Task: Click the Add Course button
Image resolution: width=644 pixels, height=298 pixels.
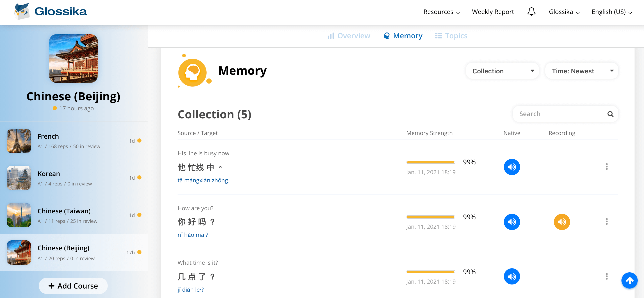Action: click(73, 286)
